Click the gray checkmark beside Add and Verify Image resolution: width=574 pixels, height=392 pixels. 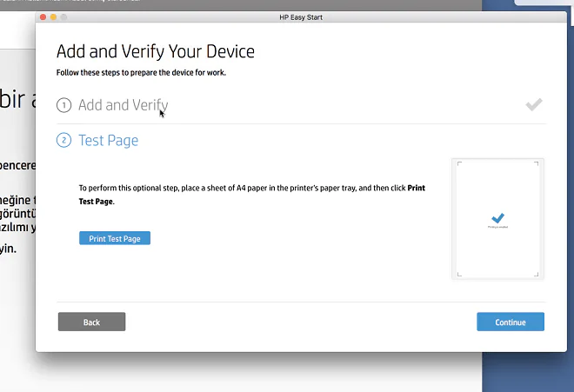pyautogui.click(x=534, y=104)
